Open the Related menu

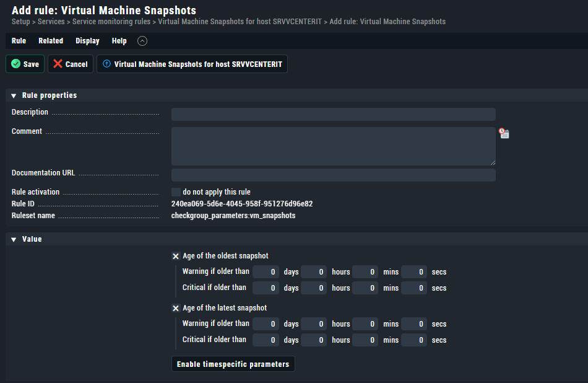click(51, 41)
